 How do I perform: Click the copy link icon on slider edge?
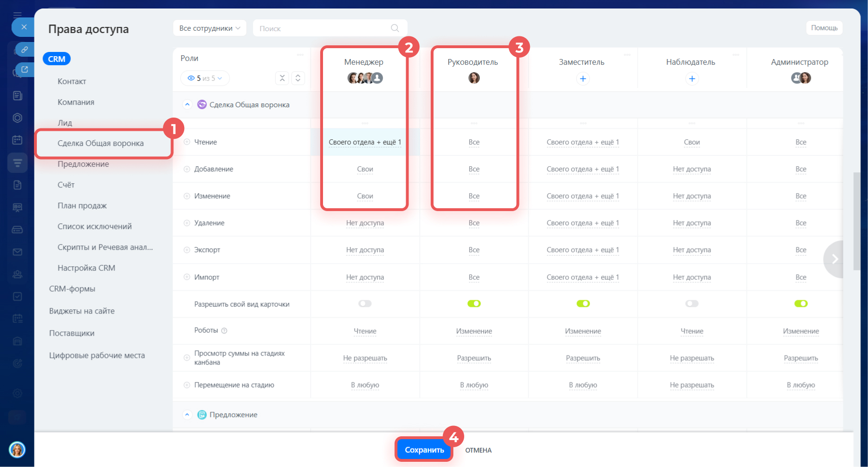[x=25, y=50]
